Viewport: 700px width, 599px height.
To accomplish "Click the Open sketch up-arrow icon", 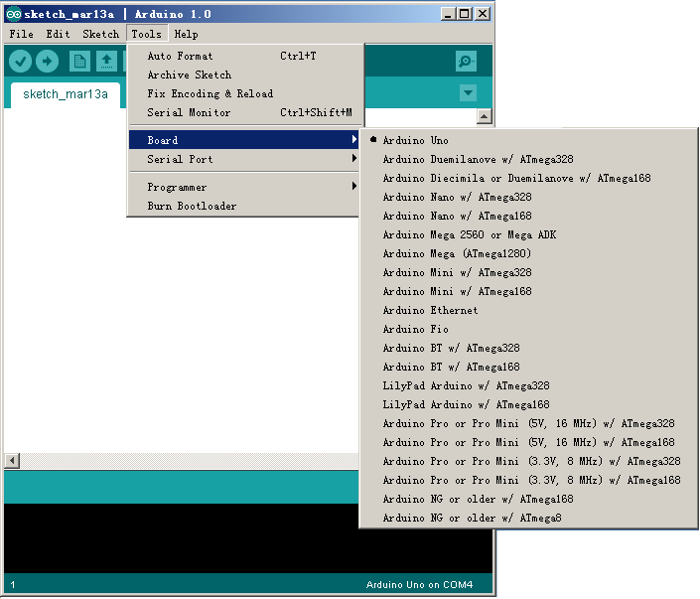I will pyautogui.click(x=106, y=62).
